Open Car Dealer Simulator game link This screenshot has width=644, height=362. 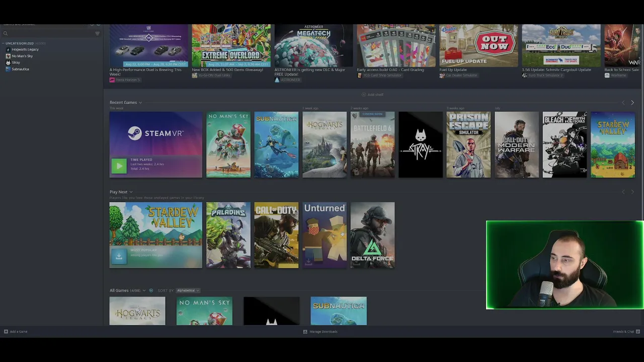point(460,75)
